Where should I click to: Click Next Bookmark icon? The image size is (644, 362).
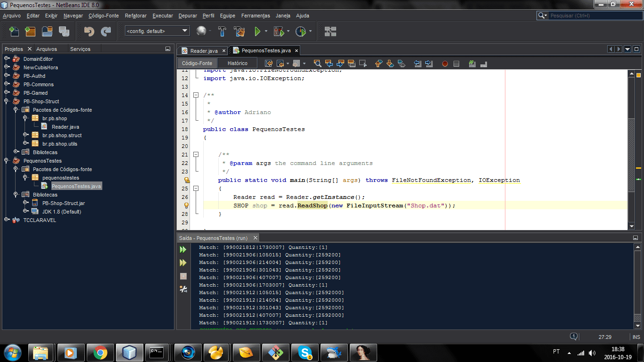coord(390,63)
